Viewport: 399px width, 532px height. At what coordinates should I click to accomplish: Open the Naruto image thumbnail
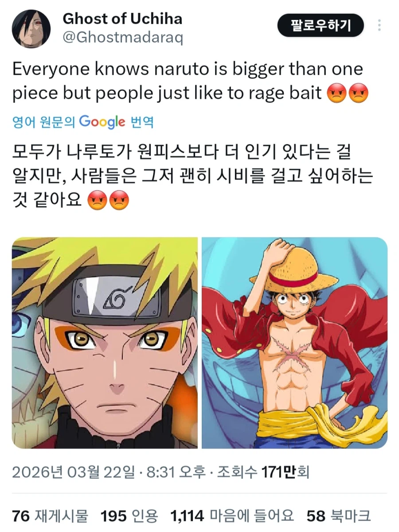105,343
